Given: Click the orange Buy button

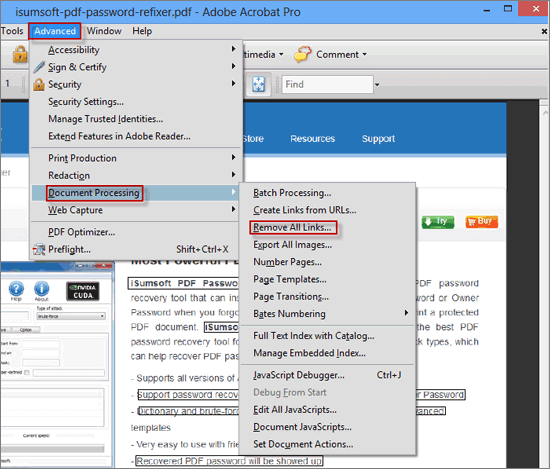Looking at the screenshot, I should point(482,222).
